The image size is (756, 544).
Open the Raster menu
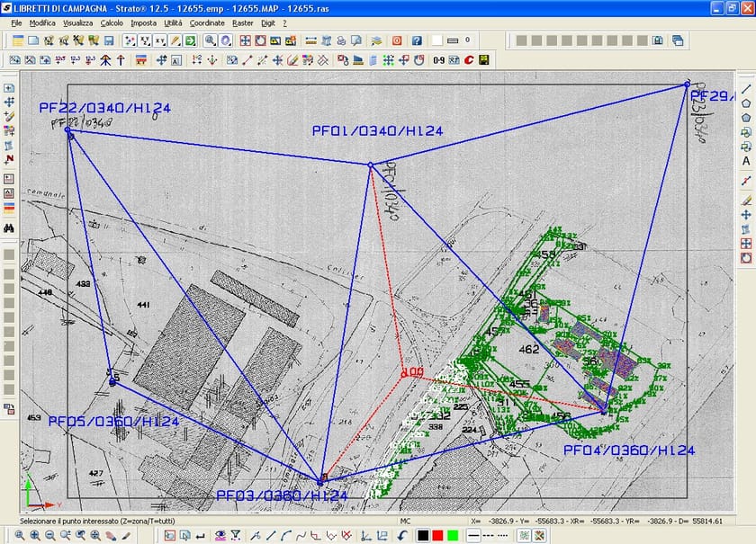pos(241,23)
